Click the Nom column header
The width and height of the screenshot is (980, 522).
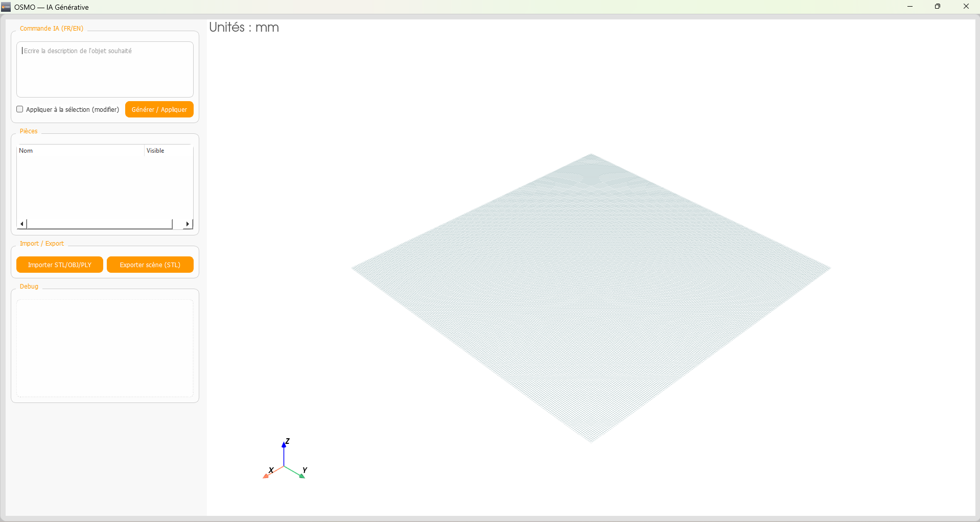[80, 151]
